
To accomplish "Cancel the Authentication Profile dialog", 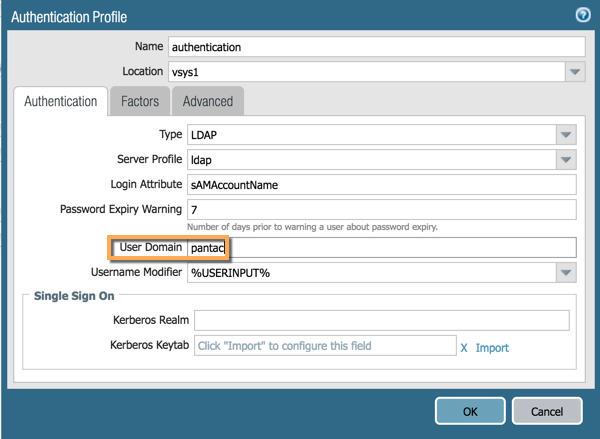I will point(546,410).
